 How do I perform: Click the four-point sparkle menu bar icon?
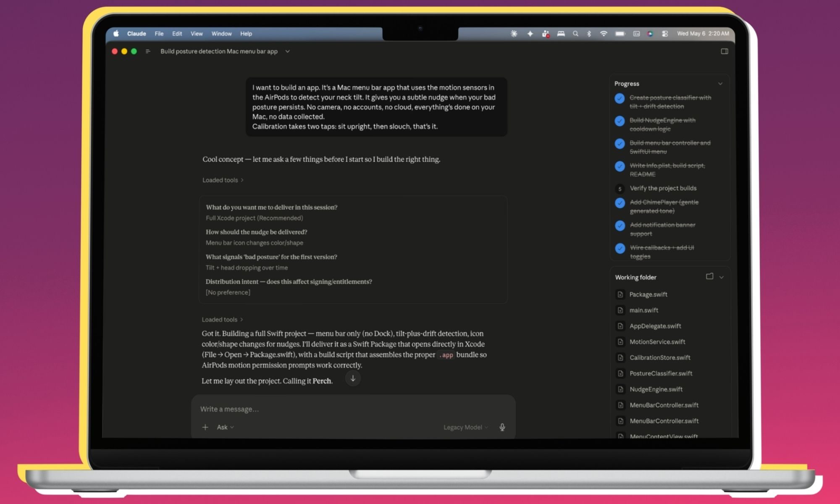[530, 34]
